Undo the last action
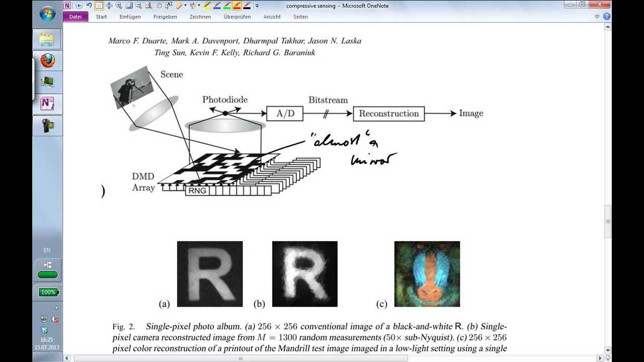Screen dimensions: 644x362 89,6
